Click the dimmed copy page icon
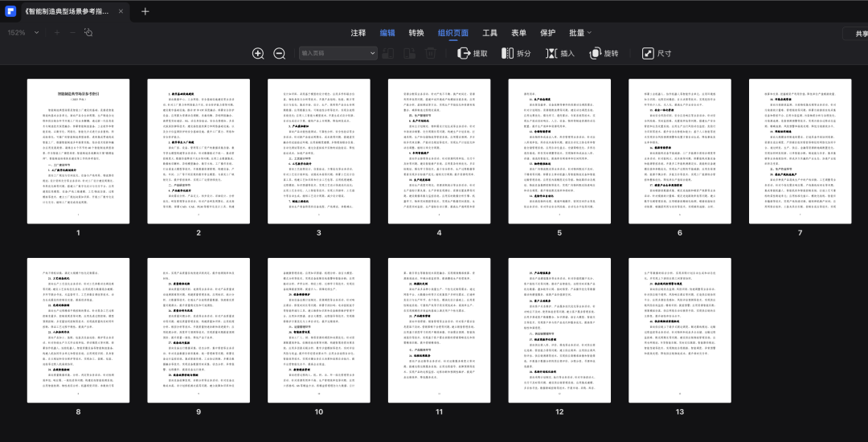Viewport: 868px width, 442px height. (x=388, y=53)
